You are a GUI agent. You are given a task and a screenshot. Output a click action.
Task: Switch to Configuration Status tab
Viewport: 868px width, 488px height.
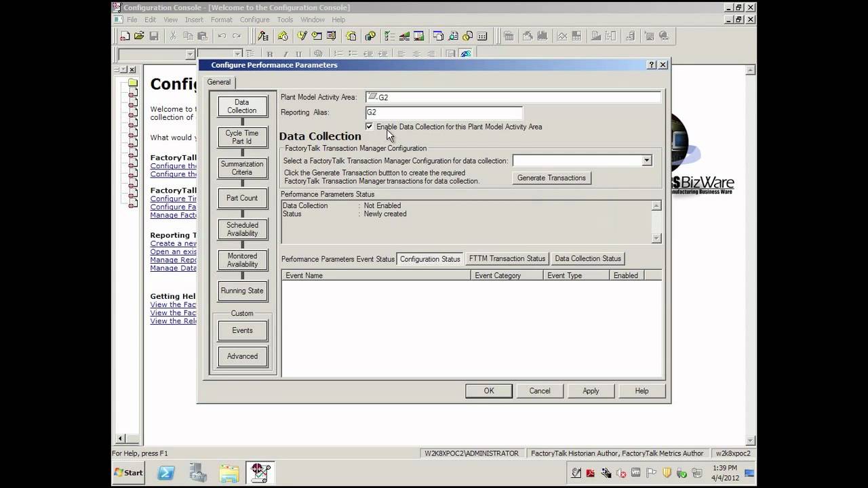(430, 259)
